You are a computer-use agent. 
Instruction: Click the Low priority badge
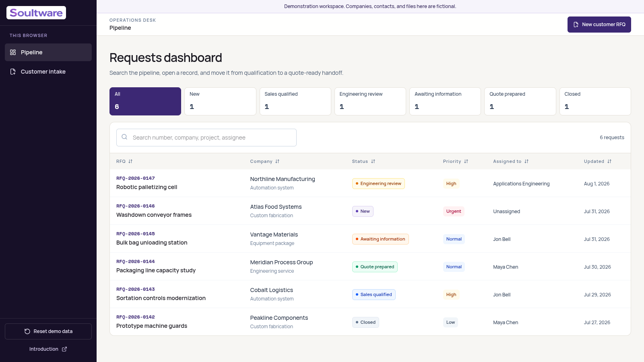pyautogui.click(x=450, y=322)
